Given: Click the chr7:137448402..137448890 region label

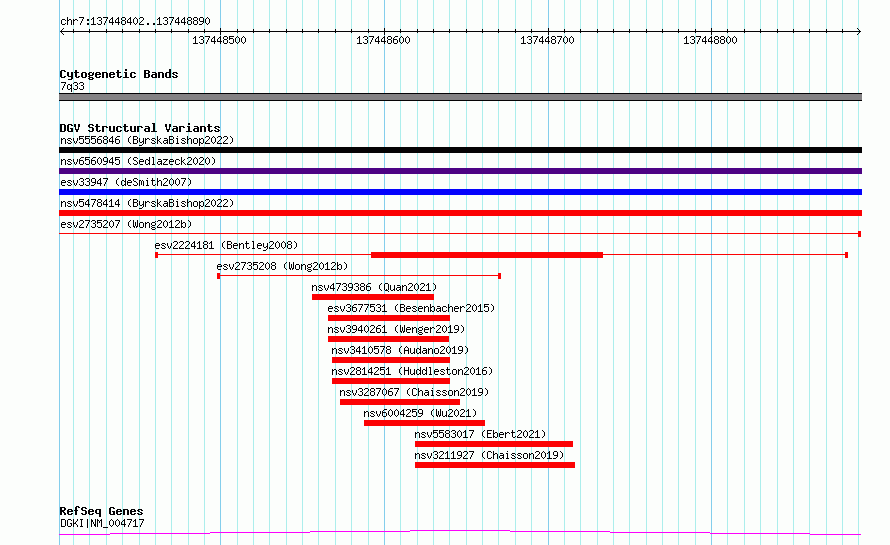Looking at the screenshot, I should tap(135, 22).
